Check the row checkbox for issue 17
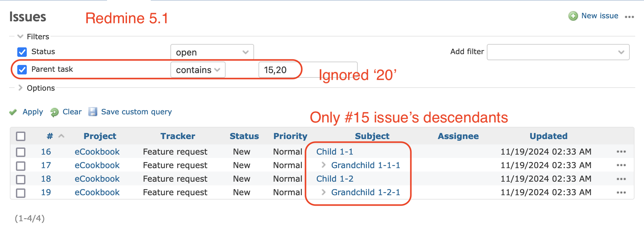 pos(20,165)
